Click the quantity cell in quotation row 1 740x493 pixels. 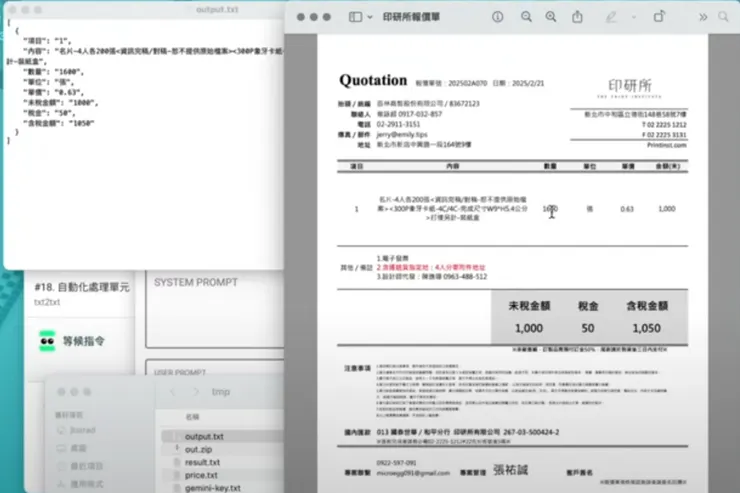tap(550, 209)
